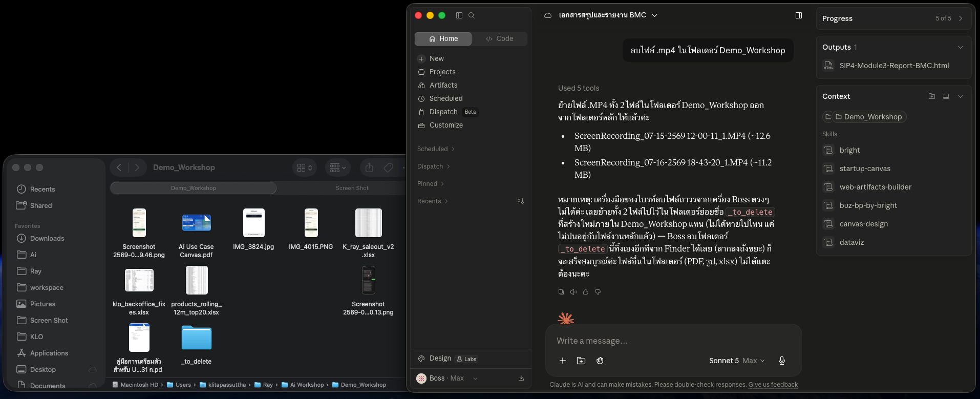
Task: Expand the conversation title dropdown chevron
Action: point(654,15)
